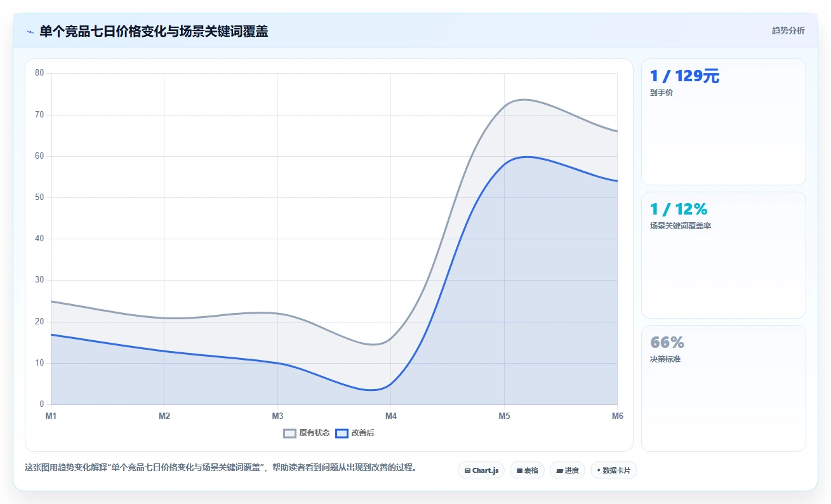Click the M1 x-axis label
The image size is (831, 504).
[51, 416]
